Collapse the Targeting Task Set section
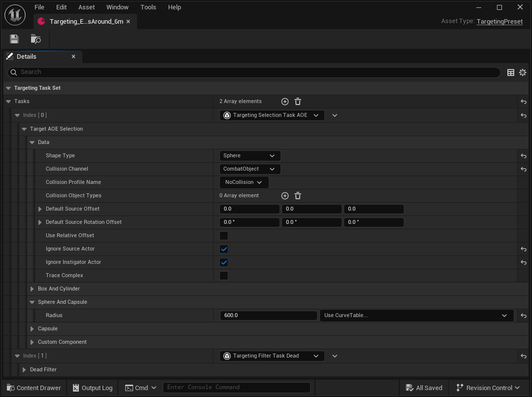 pos(8,88)
